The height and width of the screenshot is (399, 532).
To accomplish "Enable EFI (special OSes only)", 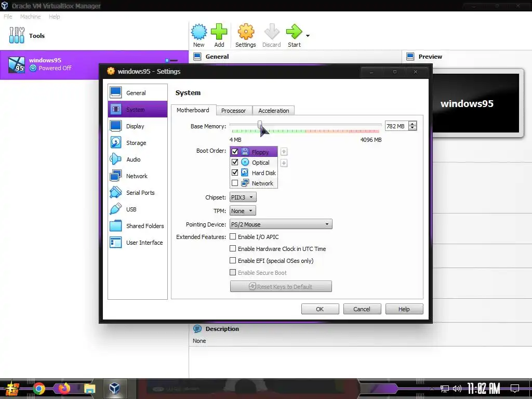I will [x=233, y=260].
